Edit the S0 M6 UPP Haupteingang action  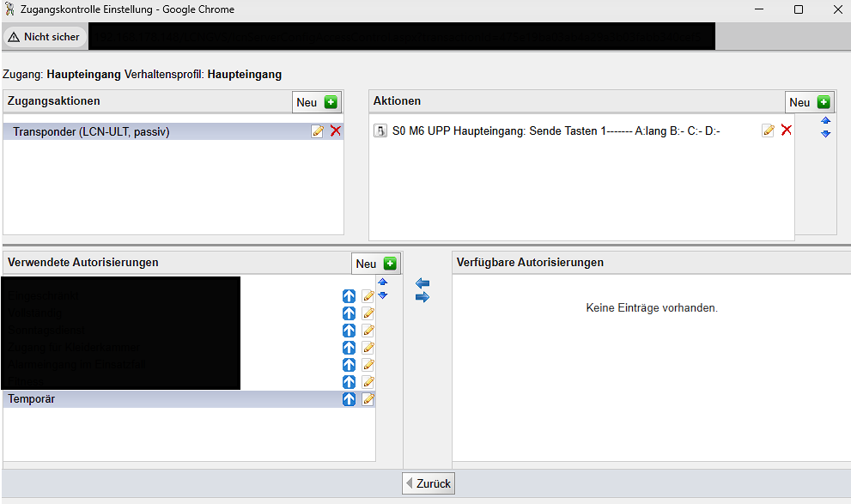768,131
